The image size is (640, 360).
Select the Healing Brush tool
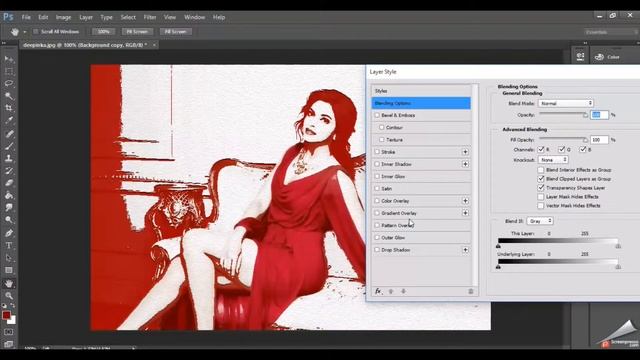pyautogui.click(x=9, y=133)
